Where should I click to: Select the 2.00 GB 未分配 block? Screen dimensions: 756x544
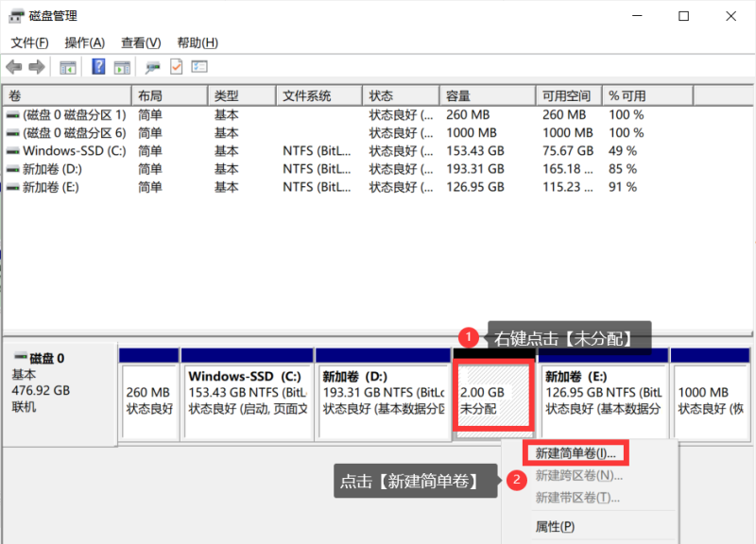(x=493, y=395)
